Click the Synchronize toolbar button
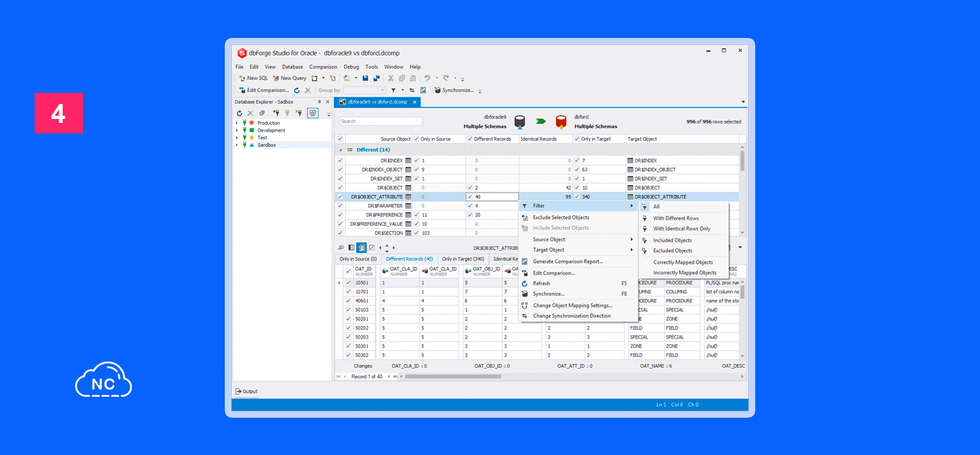Screen dimensions: 980x455 pos(454,90)
